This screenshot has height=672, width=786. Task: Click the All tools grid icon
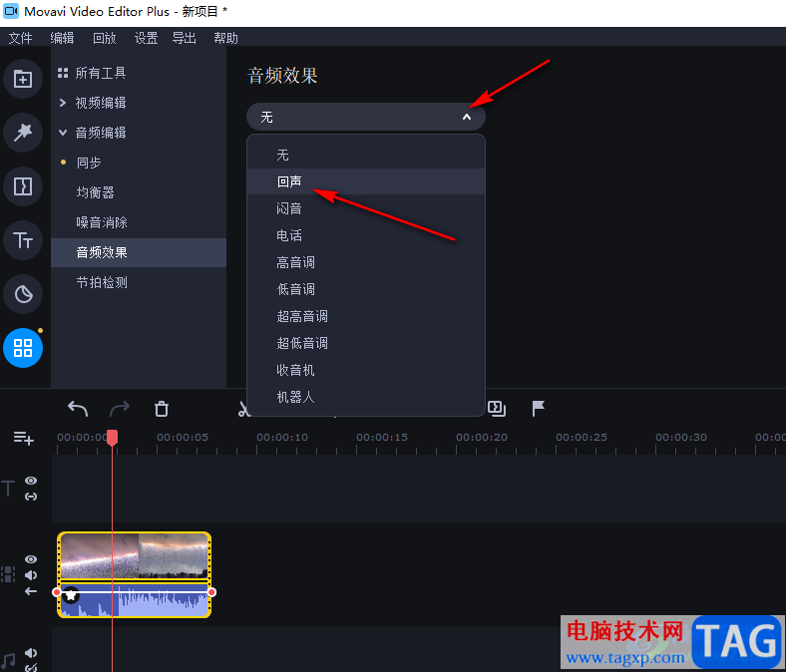pos(63,73)
